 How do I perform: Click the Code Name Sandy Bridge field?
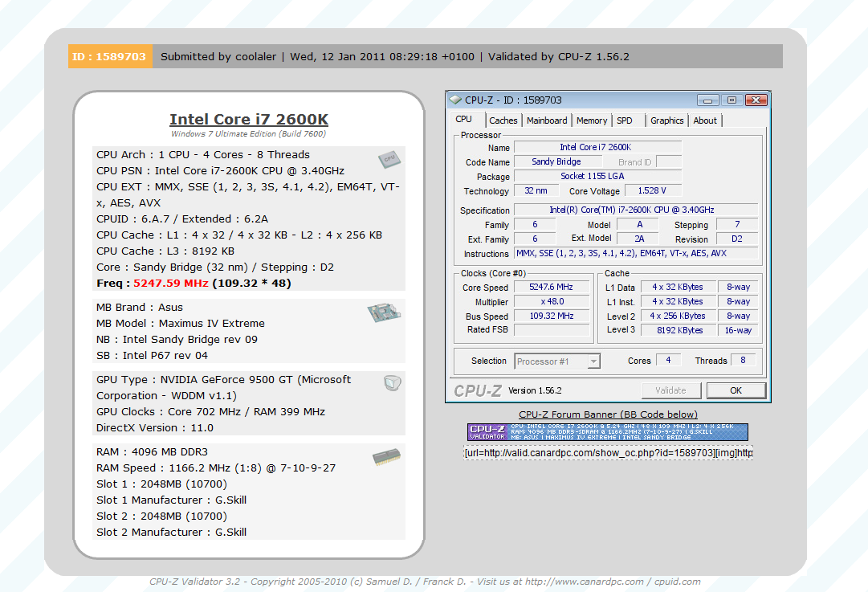click(x=558, y=161)
